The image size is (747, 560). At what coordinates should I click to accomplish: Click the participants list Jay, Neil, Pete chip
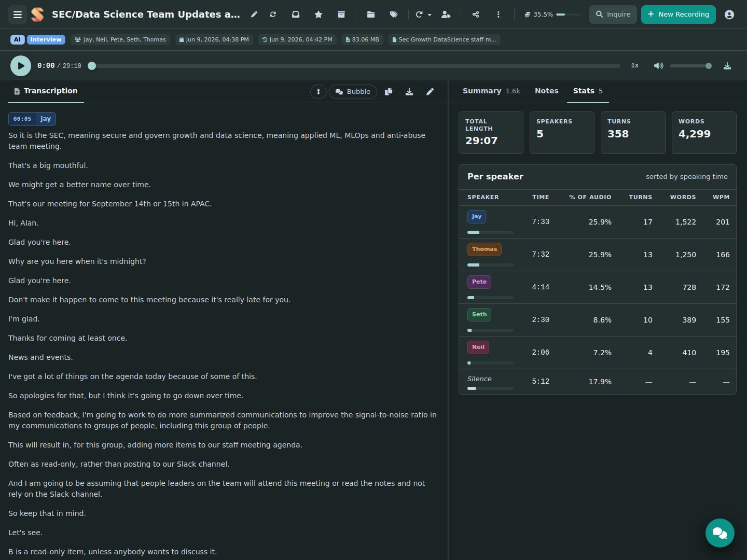120,39
